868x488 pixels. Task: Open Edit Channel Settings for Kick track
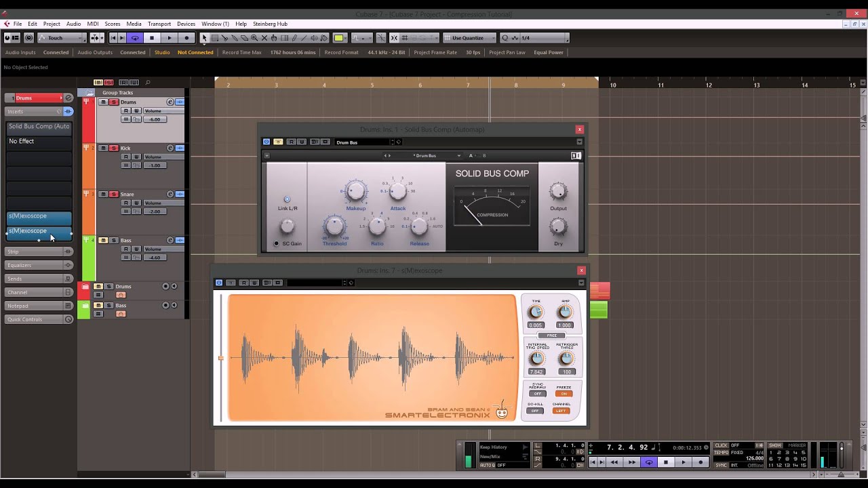coord(170,148)
